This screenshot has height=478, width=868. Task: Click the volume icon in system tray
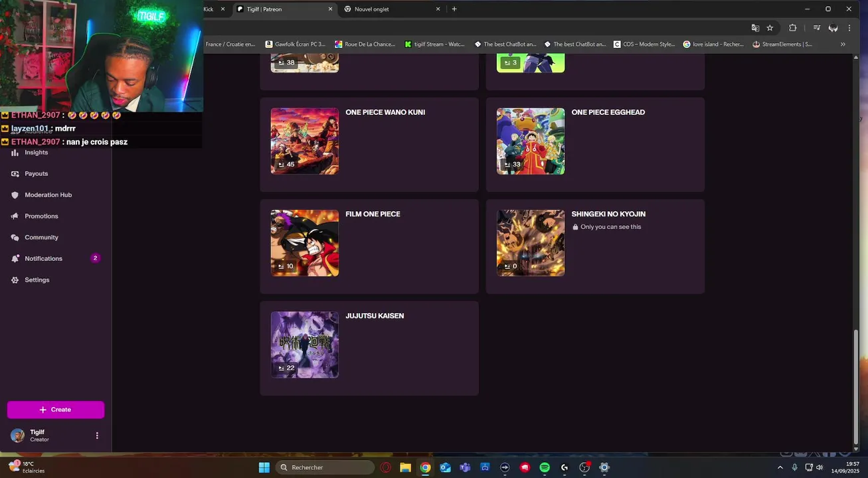820,467
